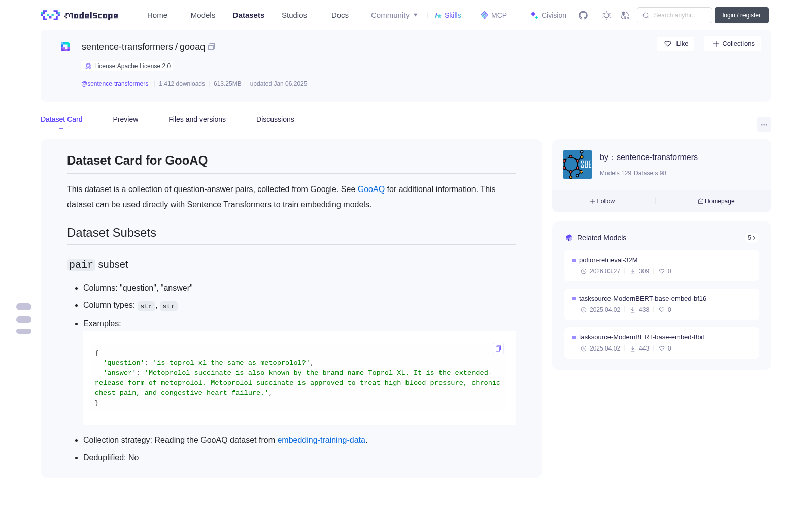812x508 pixels.
Task: Switch site language with translate icon
Action: [x=625, y=15]
